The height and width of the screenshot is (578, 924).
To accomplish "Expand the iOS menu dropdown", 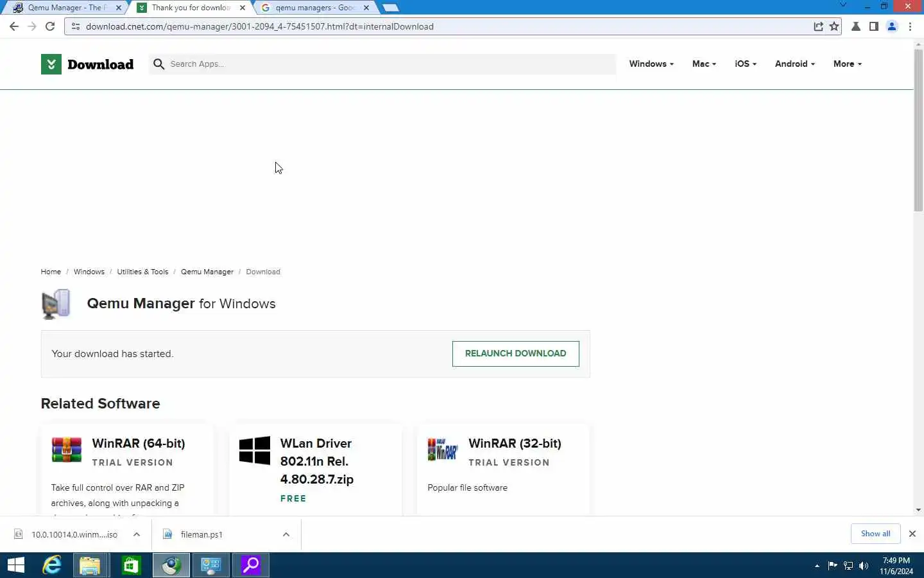I will click(746, 64).
